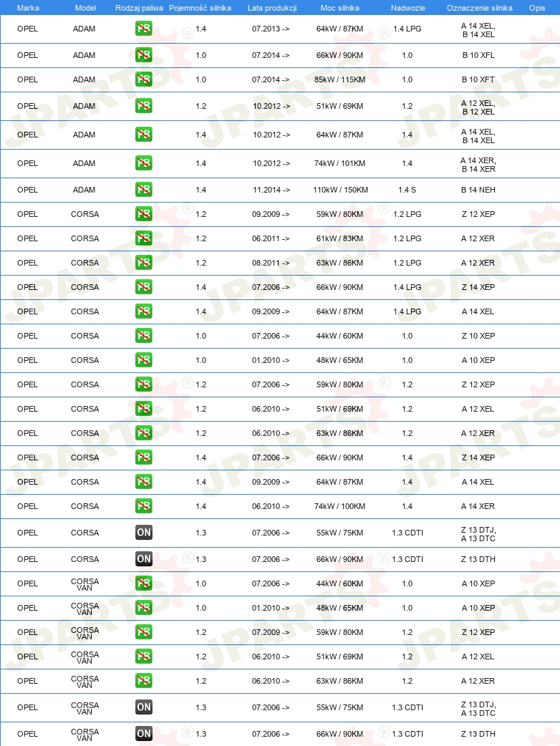The height and width of the screenshot is (746, 560).
Task: Click the fuel icon in the CORSA VAN 63kW / 86KM row
Action: [144, 680]
